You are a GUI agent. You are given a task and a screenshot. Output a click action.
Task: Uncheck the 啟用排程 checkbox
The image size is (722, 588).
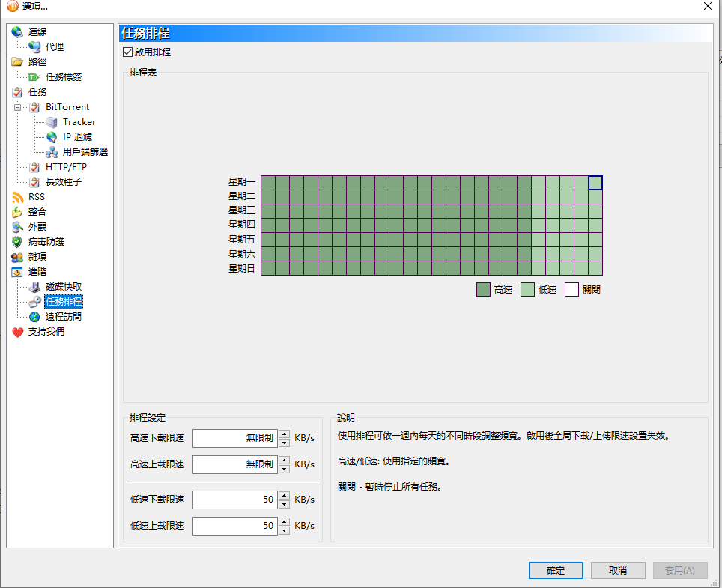click(x=127, y=52)
